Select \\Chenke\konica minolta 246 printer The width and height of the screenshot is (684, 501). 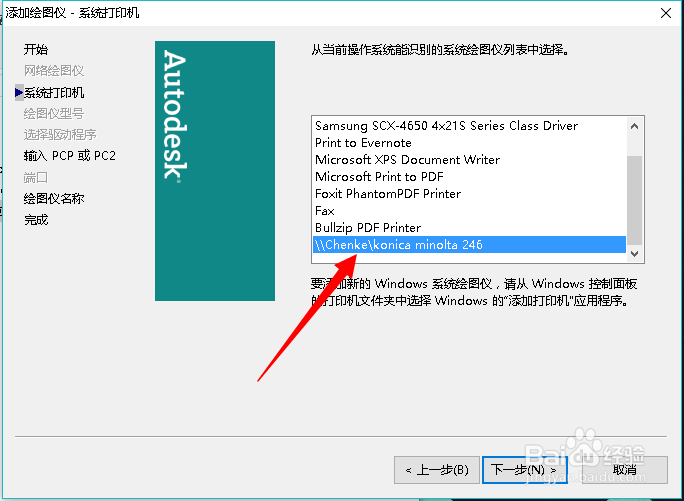tap(469, 245)
